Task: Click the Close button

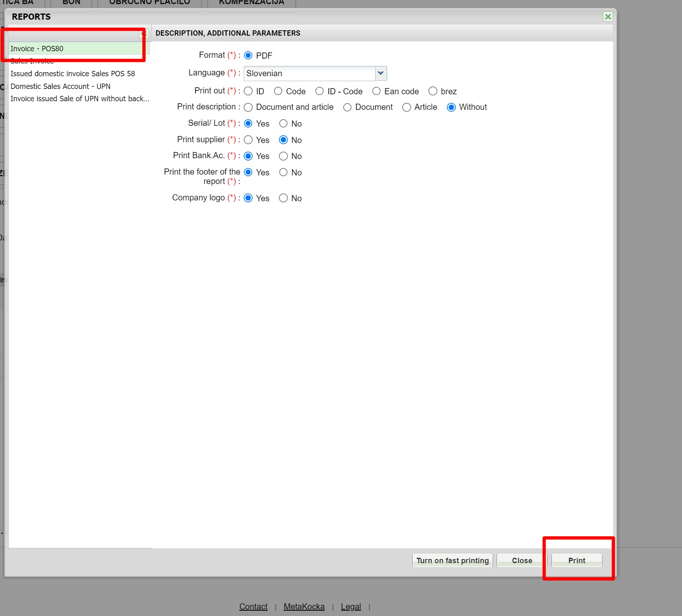Action: coord(522,560)
